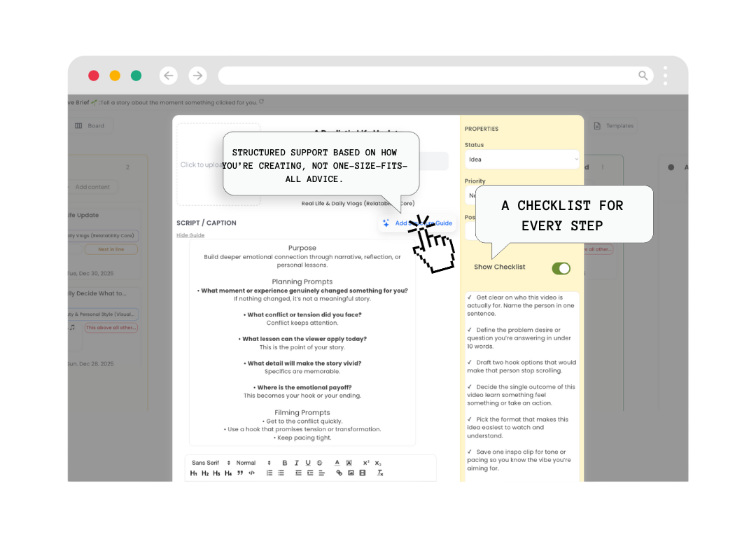Refresh the creative brief prompt
The image size is (756, 537).
coord(261,102)
